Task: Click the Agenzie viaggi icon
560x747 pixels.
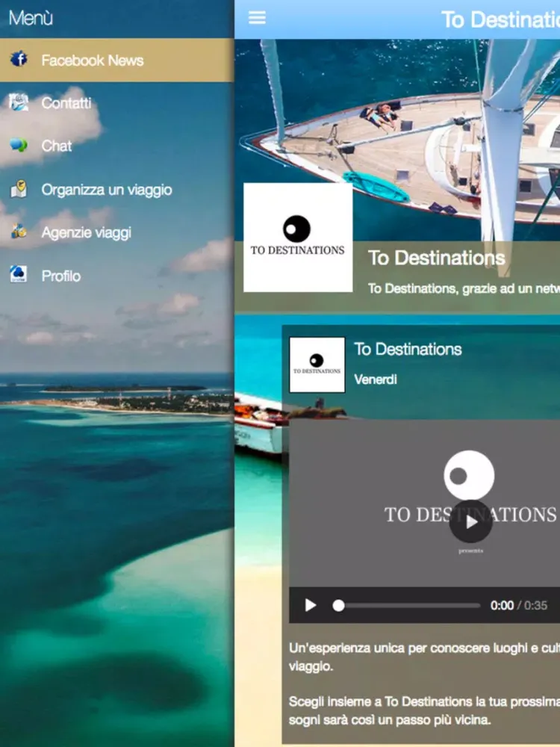Action: pyautogui.click(x=19, y=232)
